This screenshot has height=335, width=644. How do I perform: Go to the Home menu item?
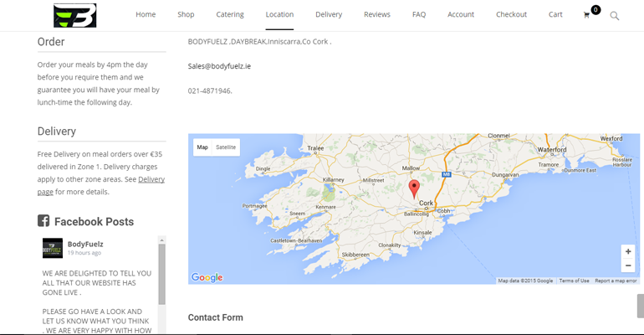[146, 14]
